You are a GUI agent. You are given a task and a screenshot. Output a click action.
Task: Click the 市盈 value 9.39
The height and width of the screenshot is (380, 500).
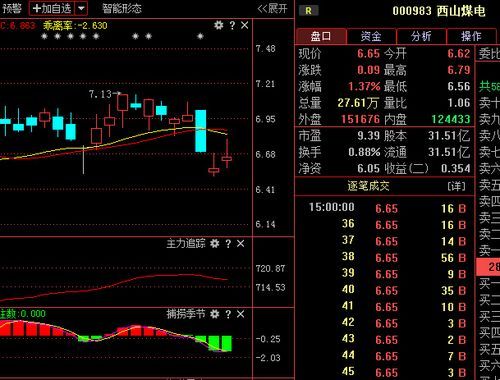click(368, 136)
